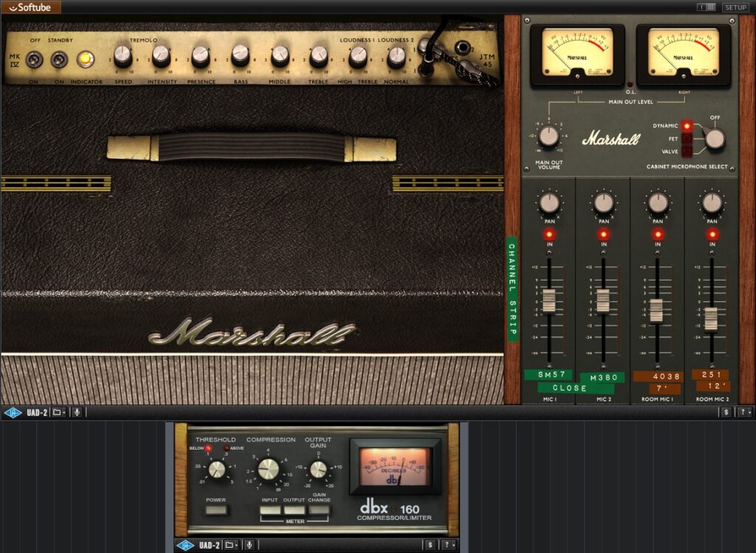
Task: Click the MIC 2 fader handle
Action: [603, 300]
